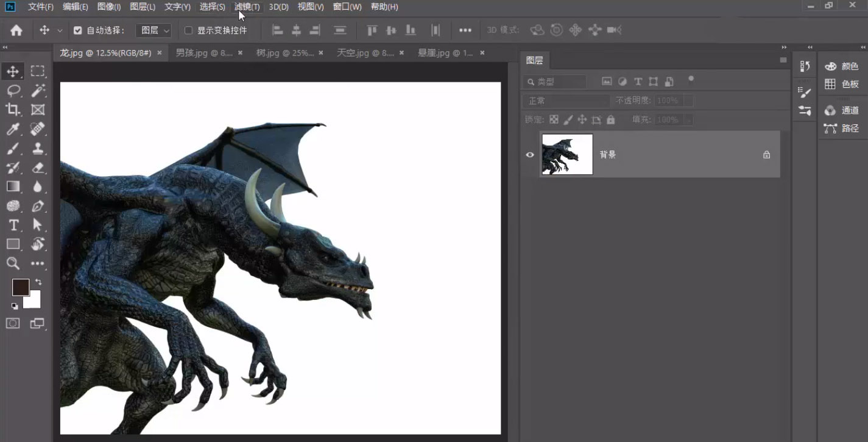This screenshot has width=868, height=442.
Task: Open the Opacity value dropdown
Action: pos(688,101)
